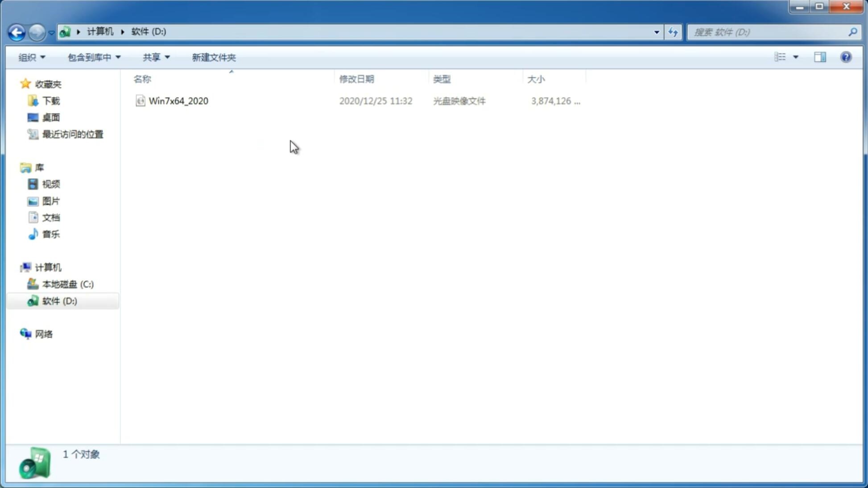Click the back navigation button
Image resolution: width=868 pixels, height=488 pixels.
(x=17, y=32)
